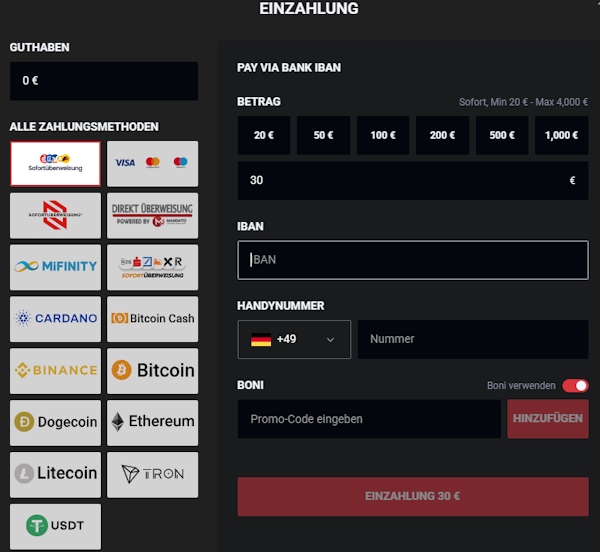Set amount to 200 €
Screen dimensions: 600x552
[x=442, y=135]
